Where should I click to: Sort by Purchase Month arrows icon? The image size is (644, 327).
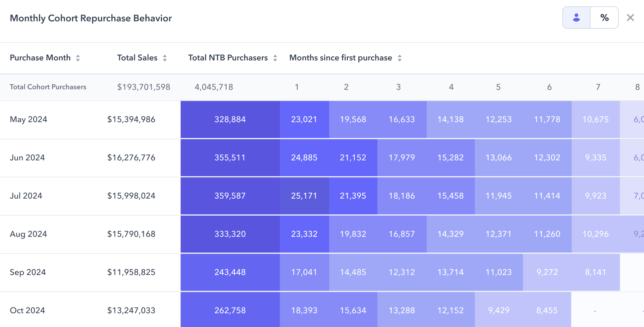click(x=78, y=58)
